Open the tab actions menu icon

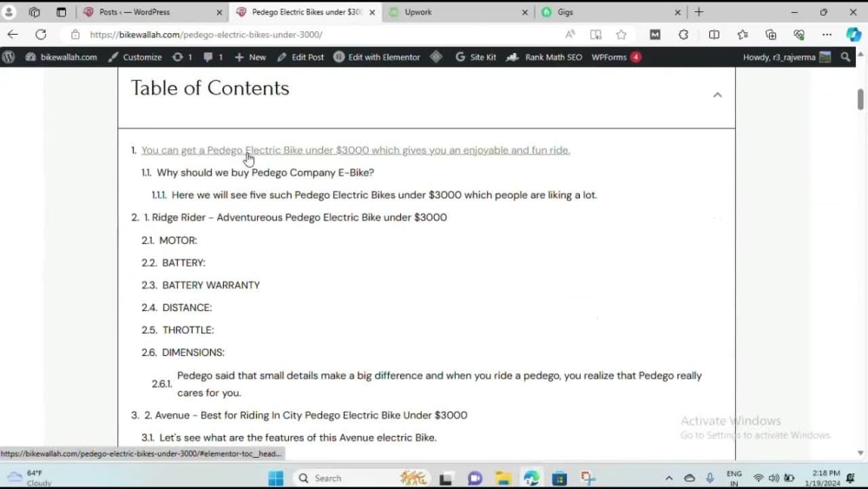pos(35,11)
